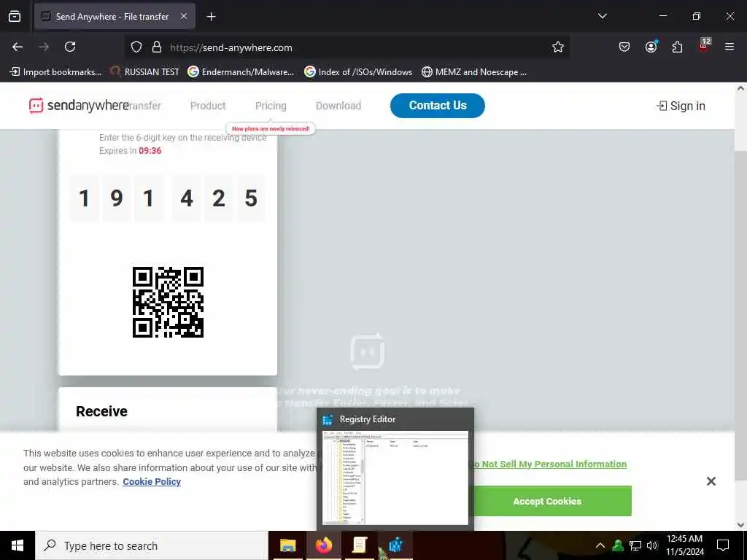This screenshot has width=747, height=560.
Task: Open the Pricing menu item
Action: pos(271,106)
